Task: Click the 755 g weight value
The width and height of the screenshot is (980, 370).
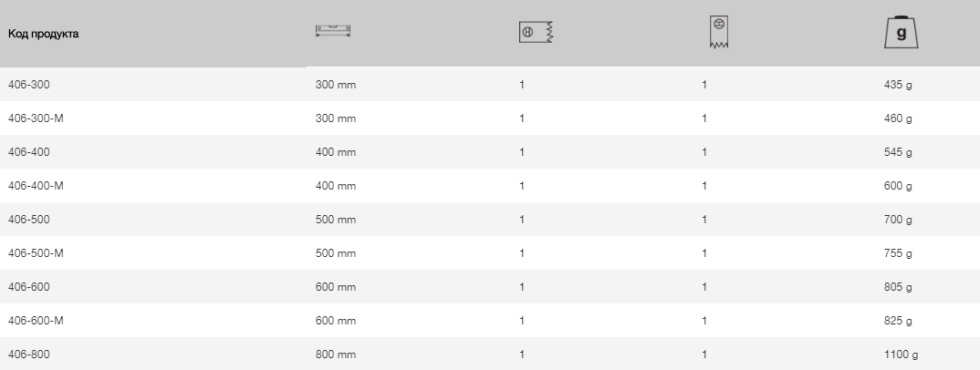Action: coord(898,253)
